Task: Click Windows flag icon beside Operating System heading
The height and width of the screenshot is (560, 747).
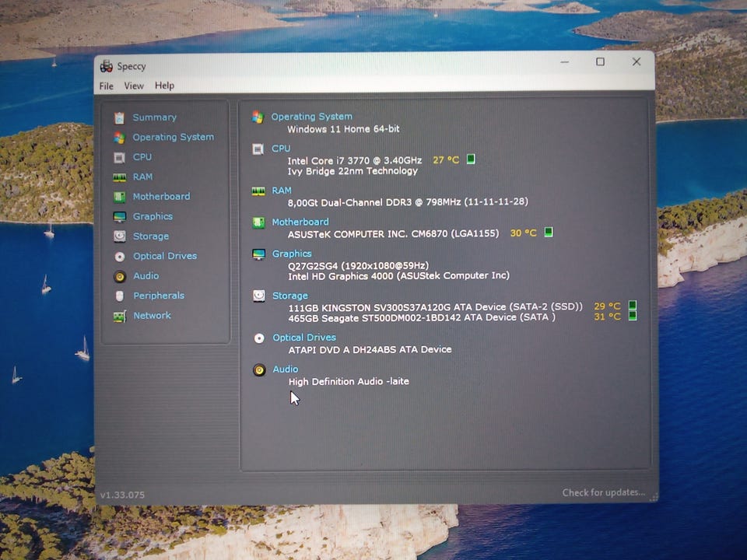Action: 258,117
